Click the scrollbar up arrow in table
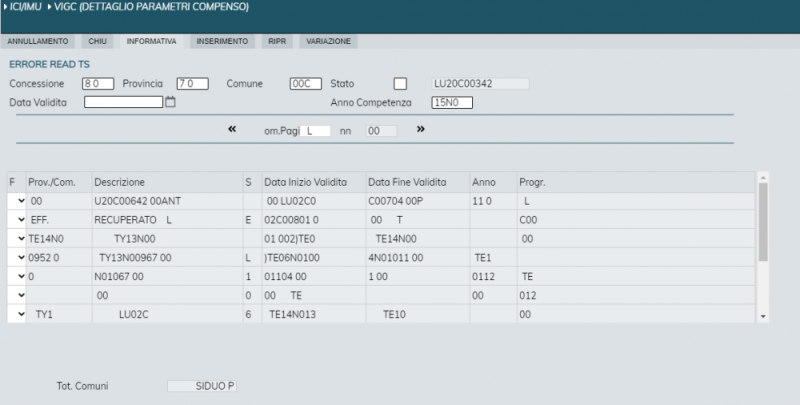This screenshot has height=405, width=800. (x=764, y=178)
